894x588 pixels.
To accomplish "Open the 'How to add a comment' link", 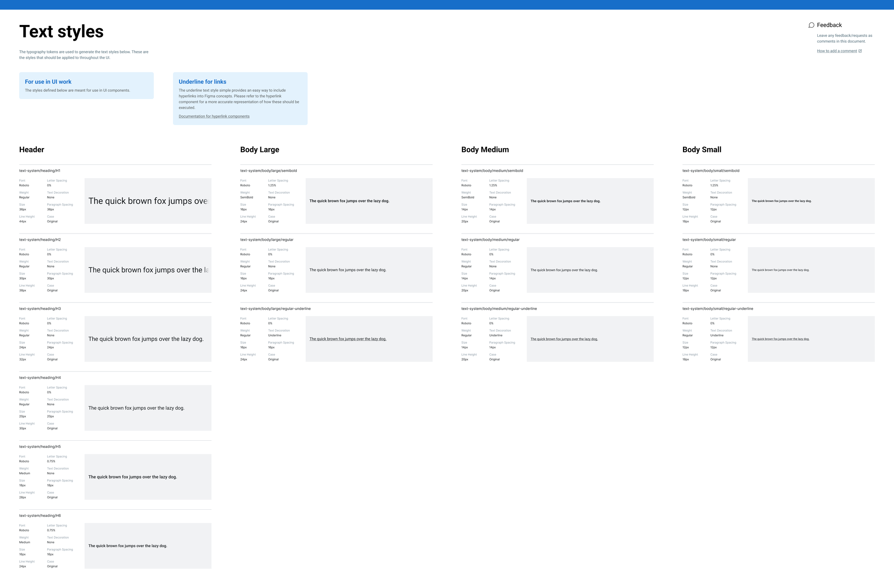I will [x=836, y=51].
